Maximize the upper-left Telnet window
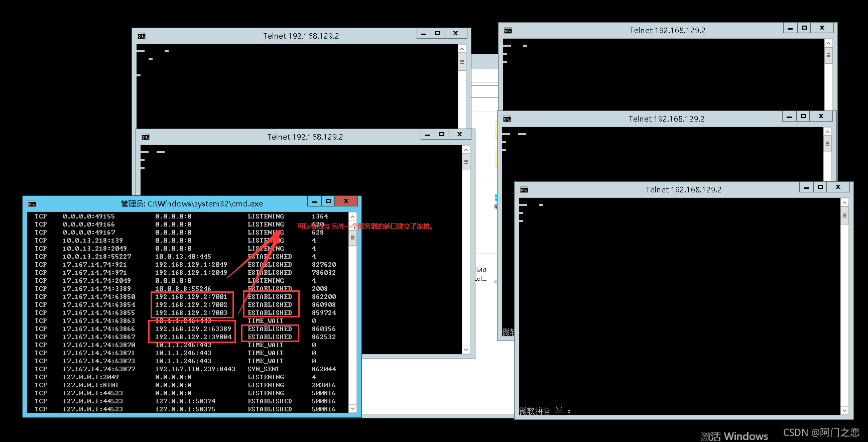The image size is (868, 442). [x=438, y=33]
